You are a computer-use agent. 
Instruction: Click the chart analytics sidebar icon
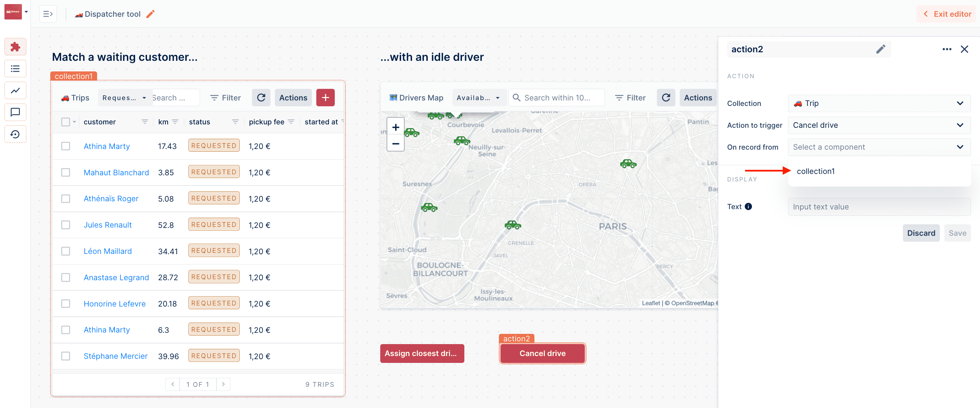(x=15, y=91)
